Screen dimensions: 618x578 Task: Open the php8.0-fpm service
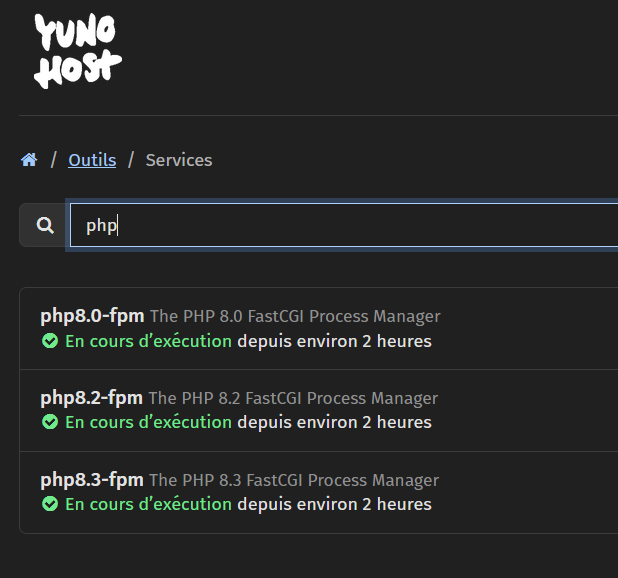tap(91, 316)
